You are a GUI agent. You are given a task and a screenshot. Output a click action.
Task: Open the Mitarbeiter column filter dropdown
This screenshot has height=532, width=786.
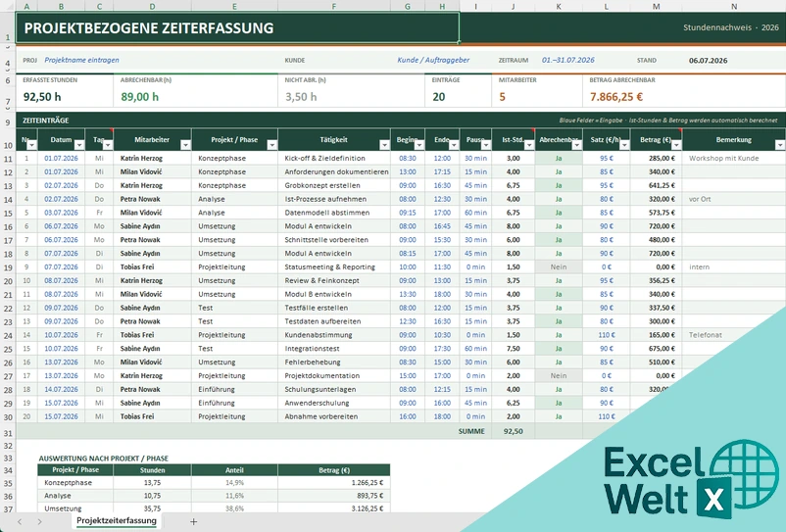(x=185, y=145)
